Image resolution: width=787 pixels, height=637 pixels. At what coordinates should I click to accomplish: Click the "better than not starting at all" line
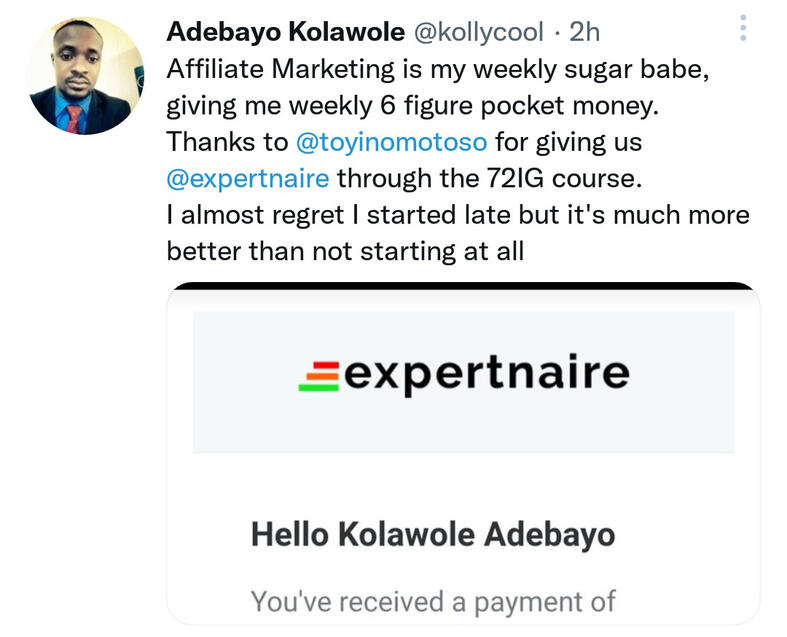click(345, 250)
